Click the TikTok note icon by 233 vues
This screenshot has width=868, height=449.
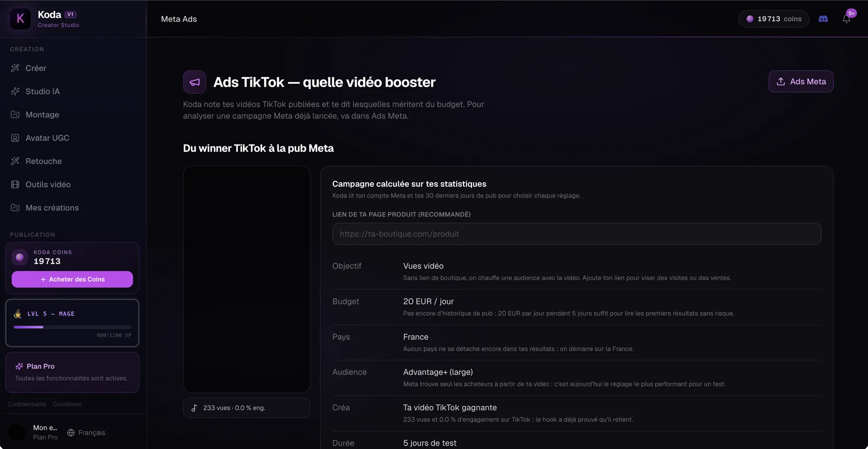[x=194, y=408]
